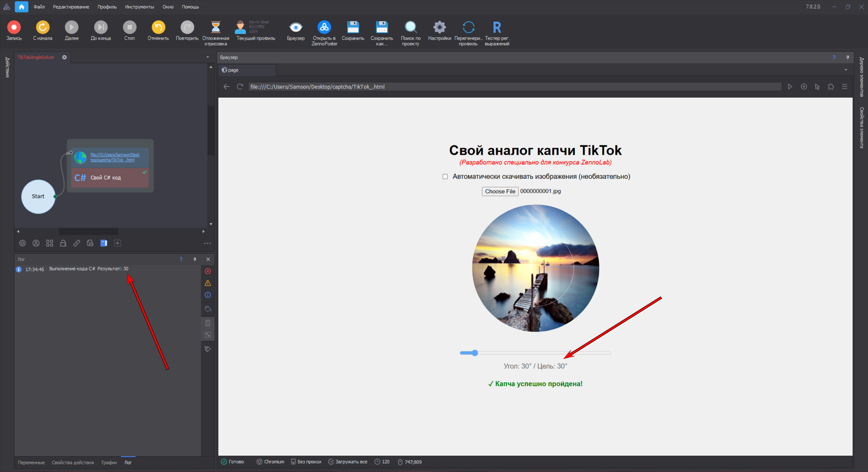The image size is (868, 472).
Task: Click the Choose File button
Action: coord(500,191)
